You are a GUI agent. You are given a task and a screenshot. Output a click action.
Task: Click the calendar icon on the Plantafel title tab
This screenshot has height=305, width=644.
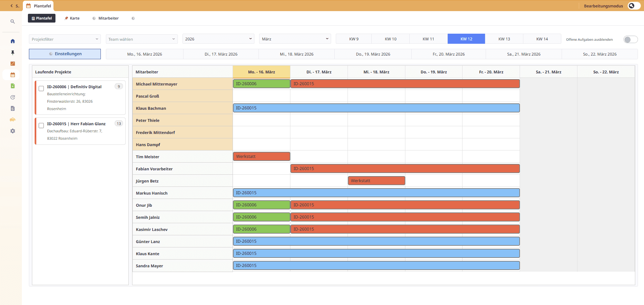coord(29,6)
